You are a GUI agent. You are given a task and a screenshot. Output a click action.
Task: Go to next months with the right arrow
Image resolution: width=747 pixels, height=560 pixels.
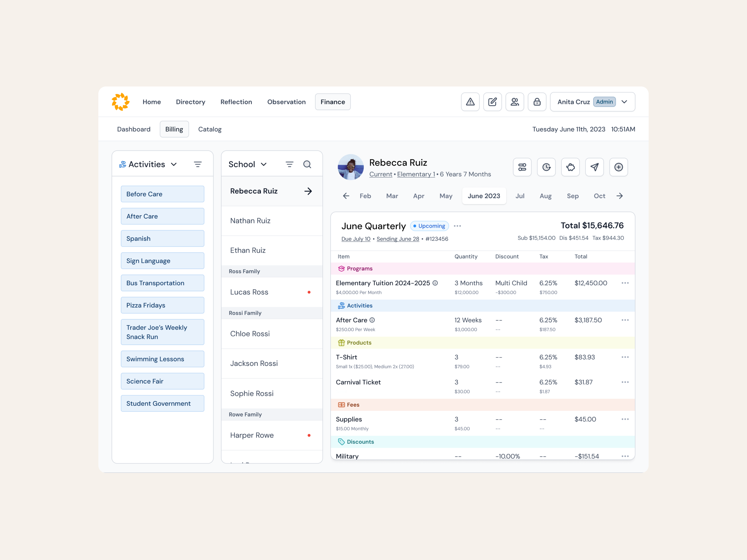click(x=619, y=196)
